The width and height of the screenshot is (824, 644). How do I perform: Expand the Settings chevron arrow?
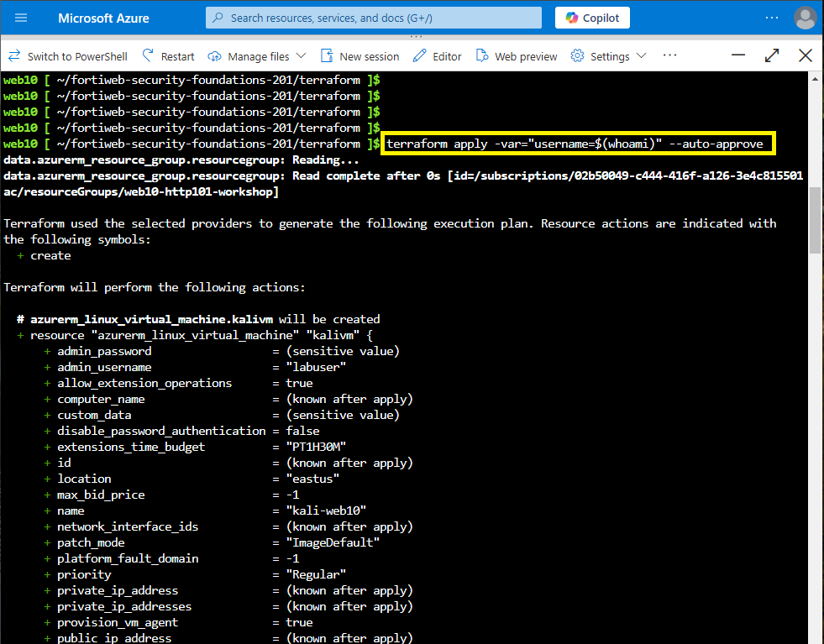pyautogui.click(x=641, y=55)
